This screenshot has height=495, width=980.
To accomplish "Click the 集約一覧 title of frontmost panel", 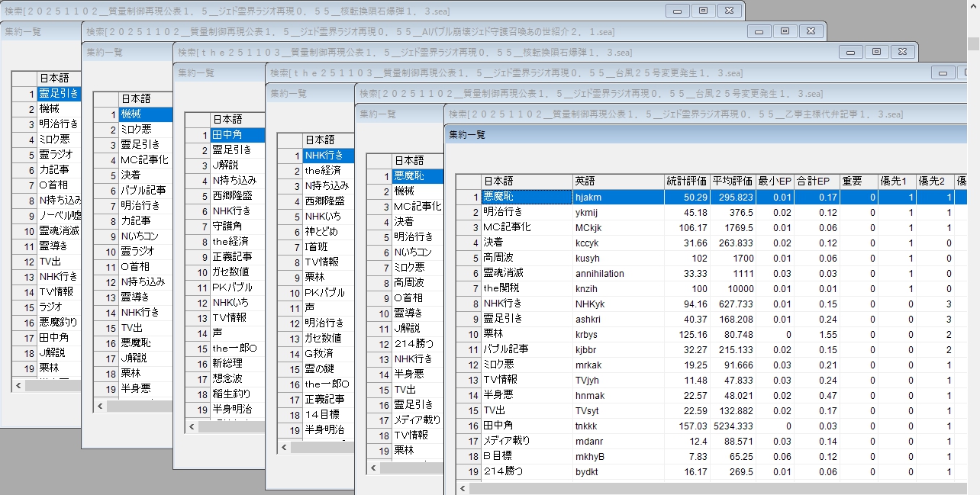I will coord(467,134).
